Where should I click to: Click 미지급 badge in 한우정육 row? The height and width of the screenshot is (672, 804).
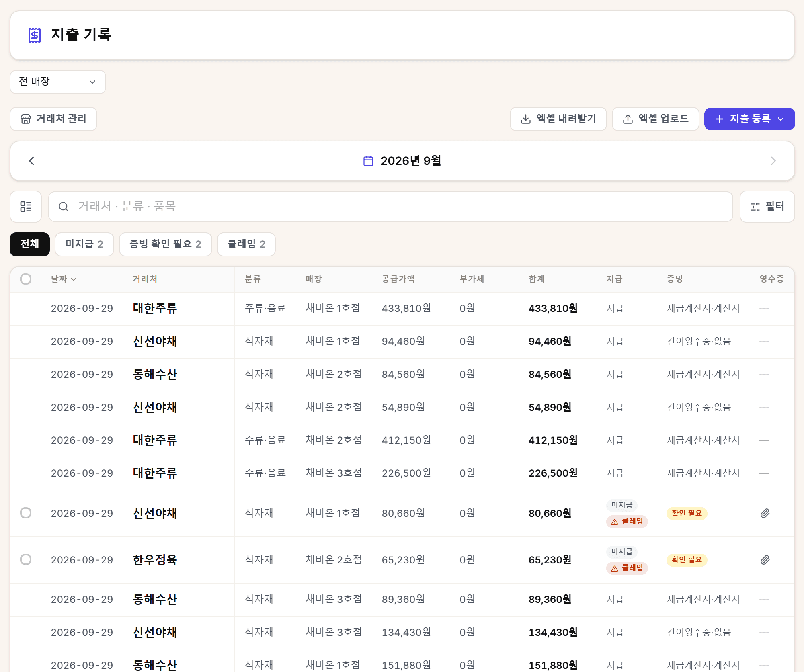[x=622, y=552]
